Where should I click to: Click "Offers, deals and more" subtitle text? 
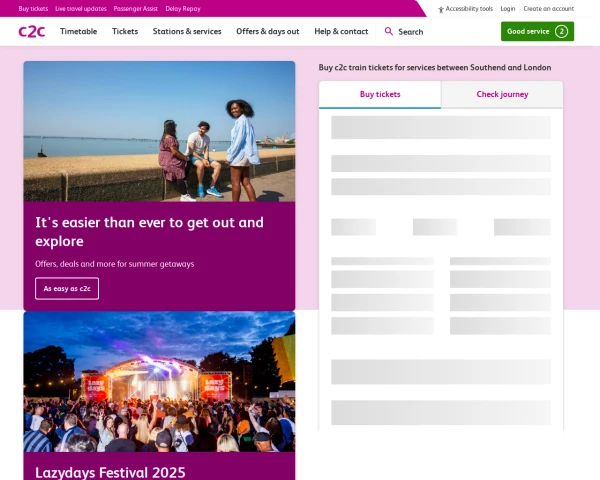click(114, 264)
